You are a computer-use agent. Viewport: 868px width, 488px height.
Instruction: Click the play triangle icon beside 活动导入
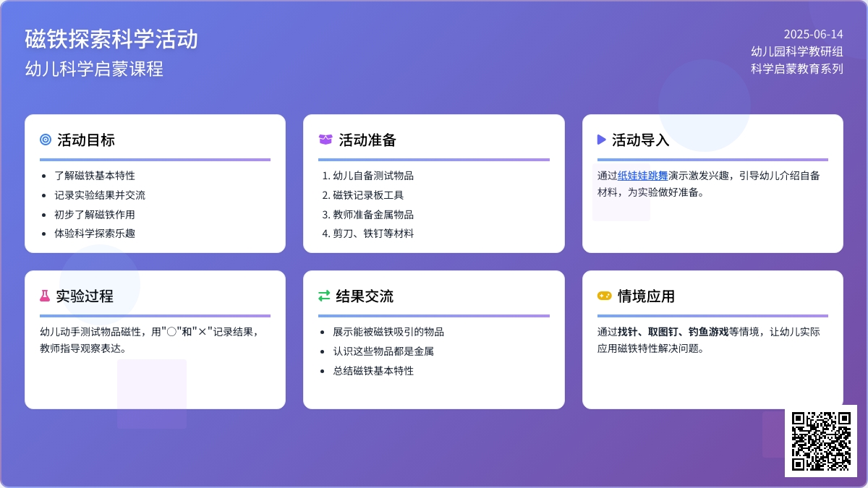602,140
